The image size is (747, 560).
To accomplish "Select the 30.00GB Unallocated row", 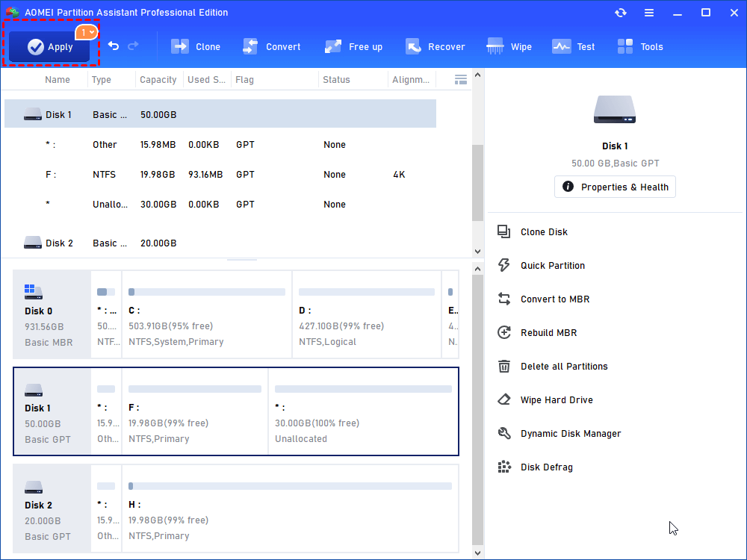I will pyautogui.click(x=220, y=205).
